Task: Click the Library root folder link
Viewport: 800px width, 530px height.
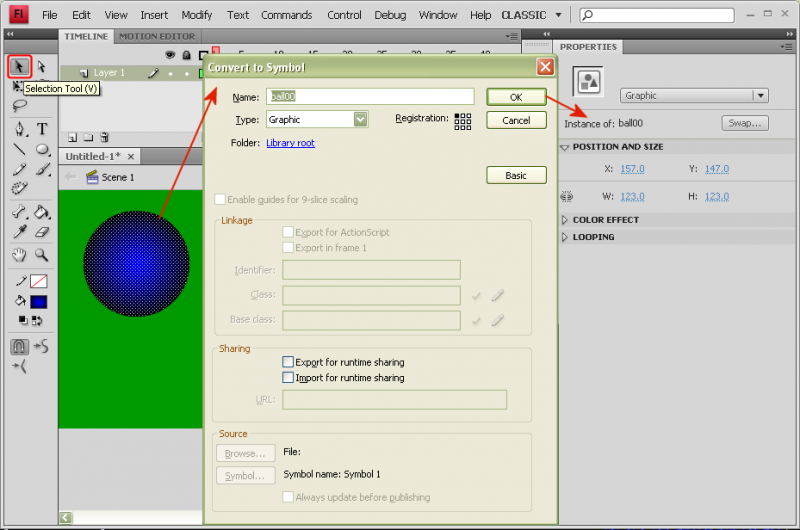Action: 290,143
